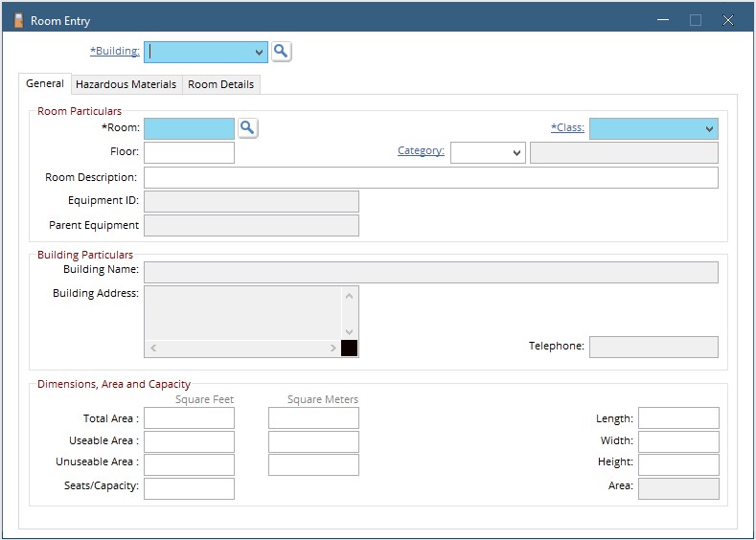Open the Building dropdown list

[x=259, y=53]
